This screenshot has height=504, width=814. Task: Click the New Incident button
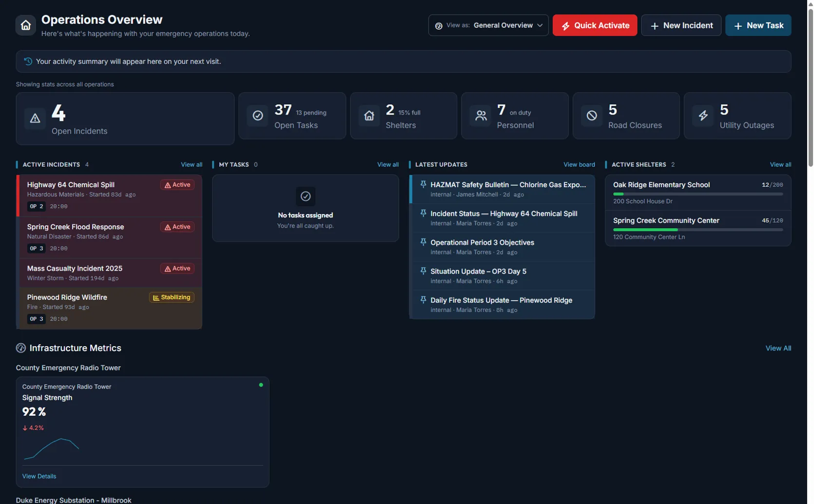click(x=681, y=25)
